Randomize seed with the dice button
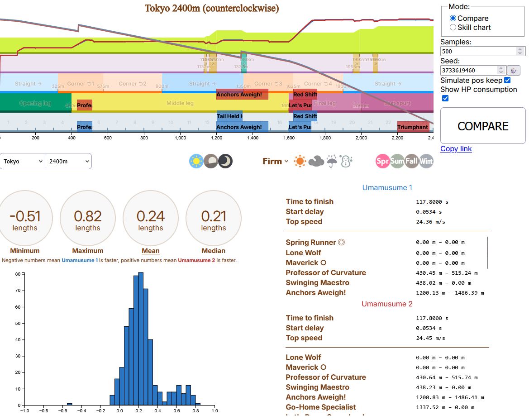The width and height of the screenshot is (529, 420). (514, 71)
